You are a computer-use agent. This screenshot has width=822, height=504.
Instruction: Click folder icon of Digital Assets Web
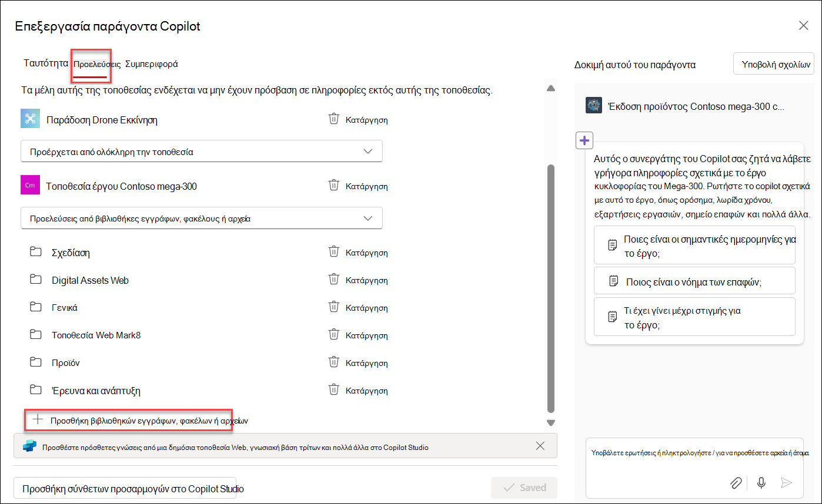[x=36, y=280]
